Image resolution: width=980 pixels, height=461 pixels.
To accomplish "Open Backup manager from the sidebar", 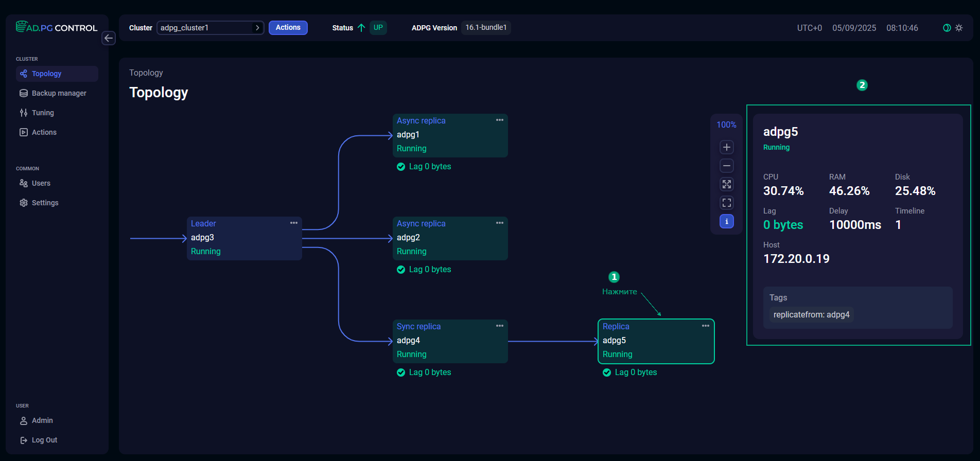I will (x=59, y=93).
